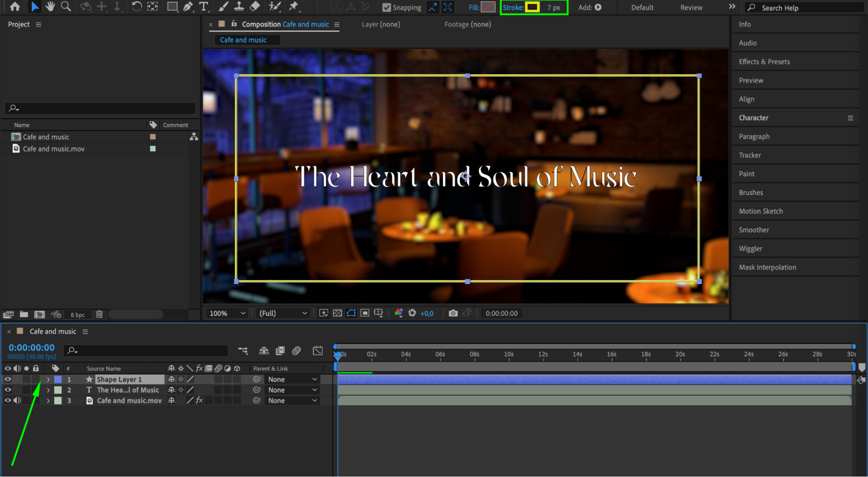The image size is (868, 477).
Task: Switch to the Review workspace
Action: point(691,7)
